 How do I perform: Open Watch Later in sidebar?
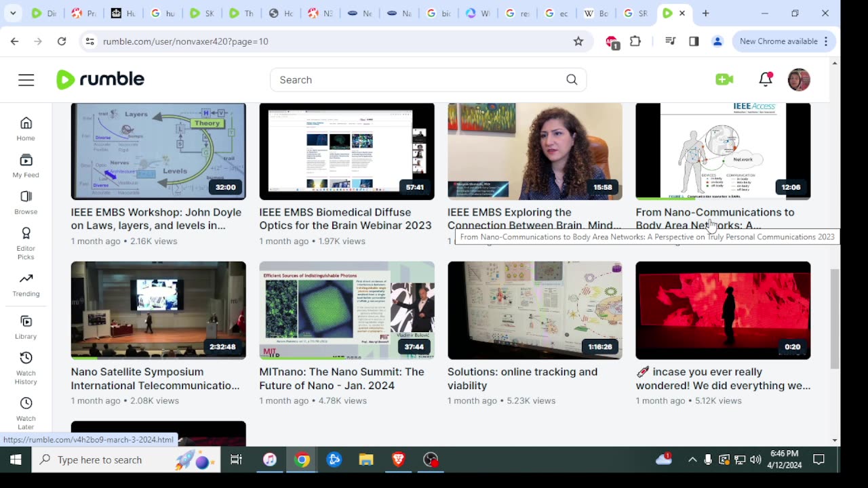[x=26, y=413]
